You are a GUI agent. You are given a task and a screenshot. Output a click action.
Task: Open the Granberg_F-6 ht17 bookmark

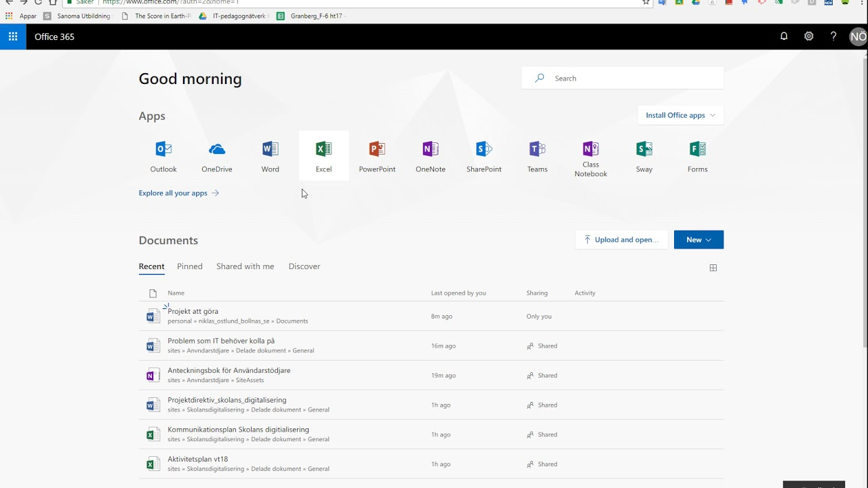point(311,16)
